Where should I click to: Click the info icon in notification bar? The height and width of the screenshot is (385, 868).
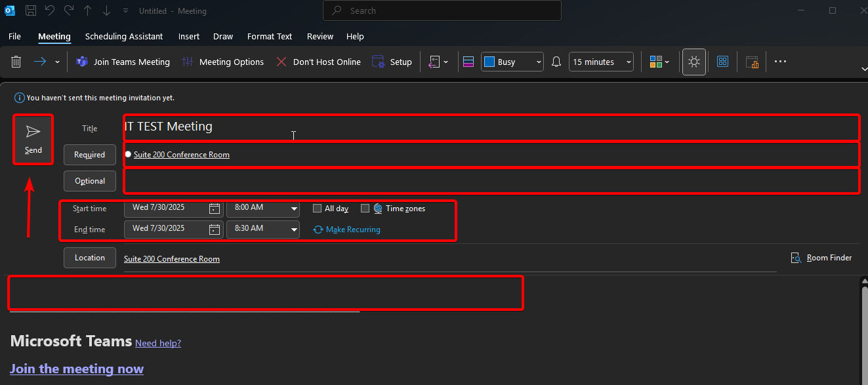click(x=20, y=98)
